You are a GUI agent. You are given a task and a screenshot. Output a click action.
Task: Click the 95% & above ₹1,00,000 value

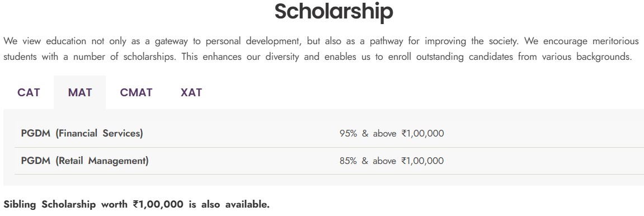tap(392, 133)
